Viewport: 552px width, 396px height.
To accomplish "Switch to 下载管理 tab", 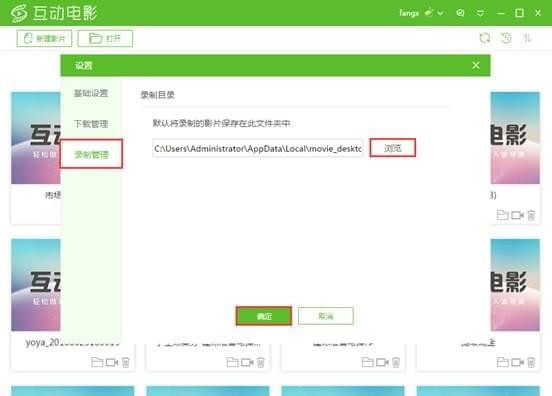I will [x=91, y=124].
